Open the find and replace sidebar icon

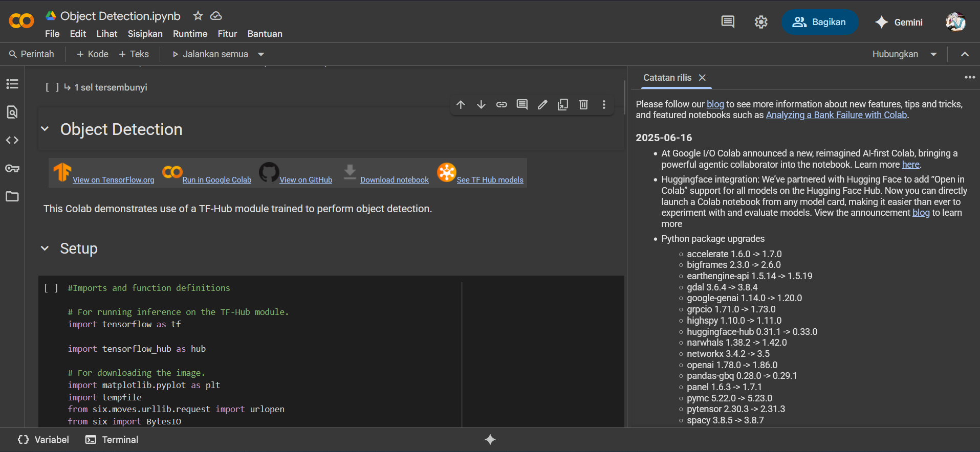tap(12, 112)
